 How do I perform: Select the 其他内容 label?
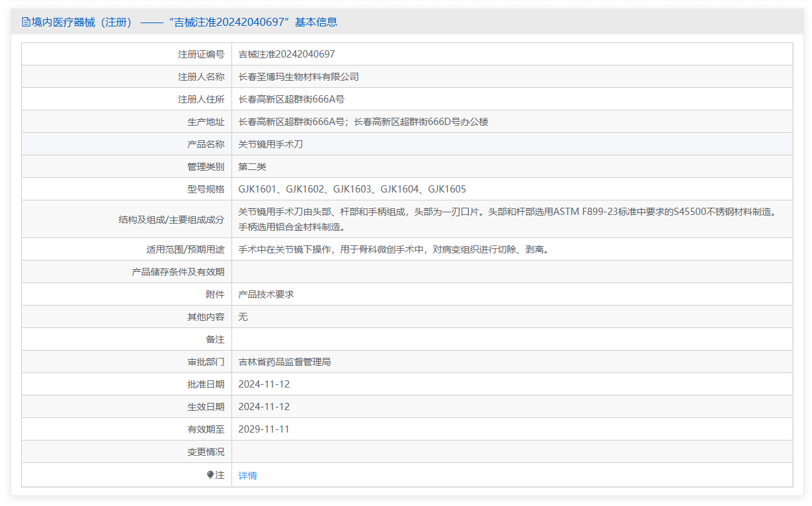click(206, 317)
